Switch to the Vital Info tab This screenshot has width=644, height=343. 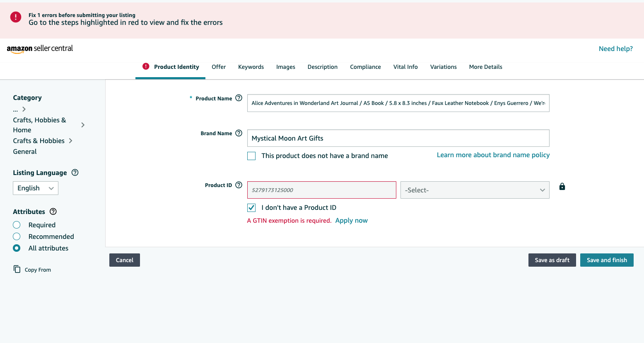pos(405,67)
